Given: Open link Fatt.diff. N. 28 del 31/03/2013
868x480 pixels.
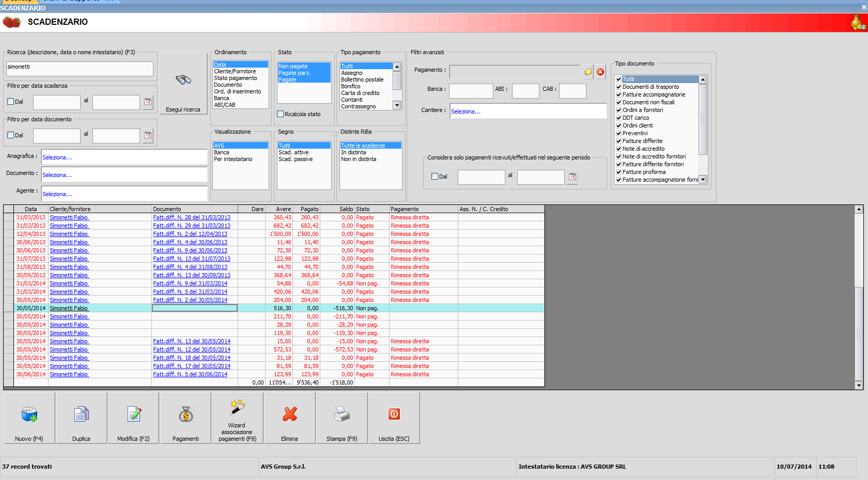Looking at the screenshot, I should tap(192, 217).
